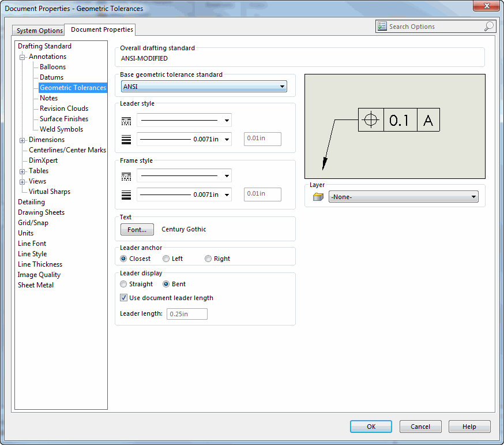Expand the Views tree node
This screenshot has height=445, width=504.
[22, 182]
